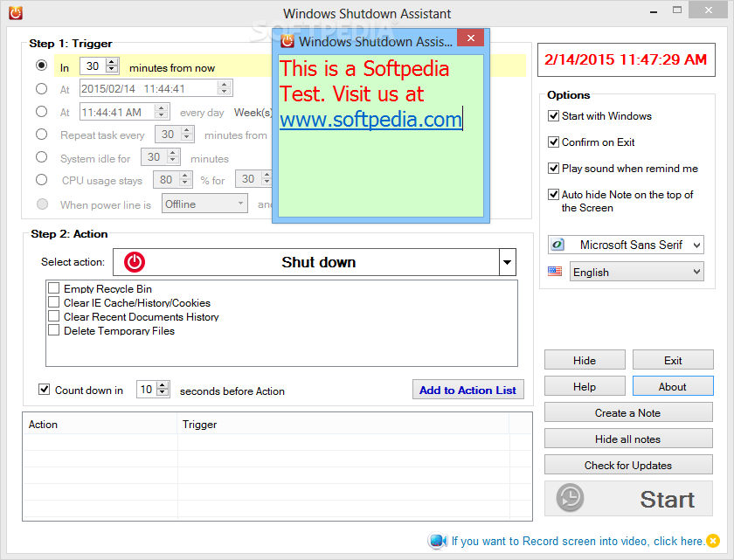This screenshot has height=560, width=734.
Task: Toggle Play sound when remind me
Action: (553, 168)
